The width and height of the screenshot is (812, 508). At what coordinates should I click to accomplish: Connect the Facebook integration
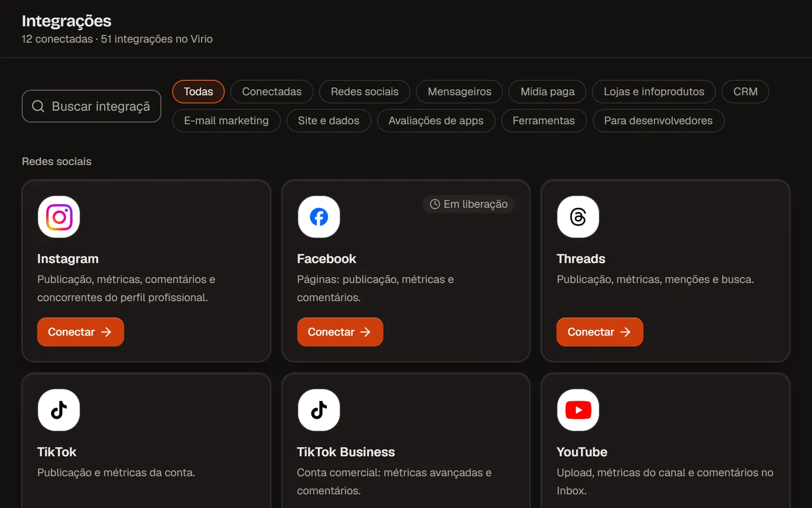click(x=340, y=332)
